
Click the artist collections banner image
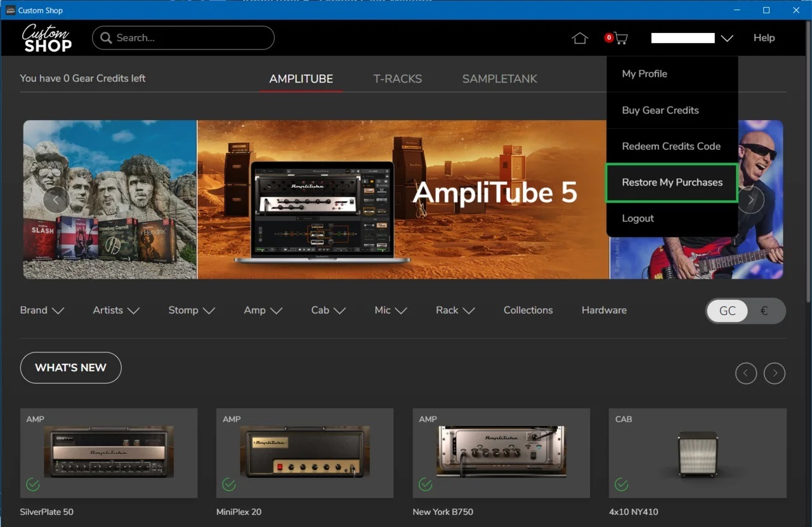pos(110,199)
